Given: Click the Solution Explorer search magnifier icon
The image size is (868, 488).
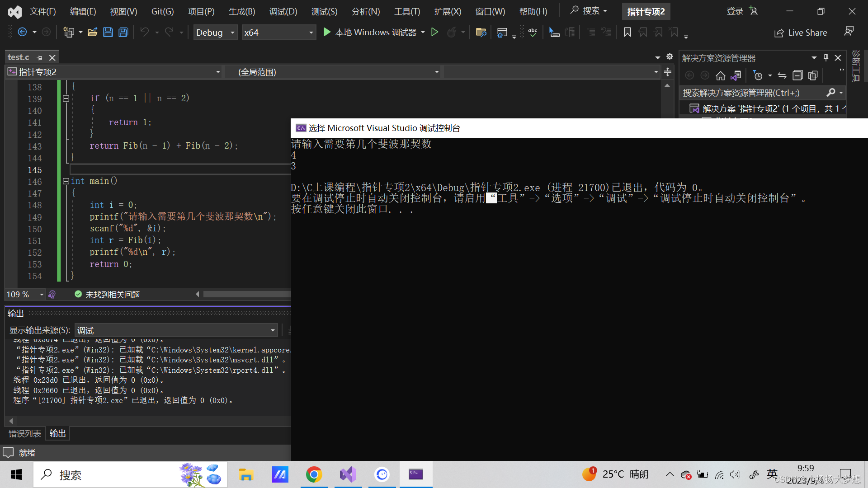Looking at the screenshot, I should click(x=831, y=93).
